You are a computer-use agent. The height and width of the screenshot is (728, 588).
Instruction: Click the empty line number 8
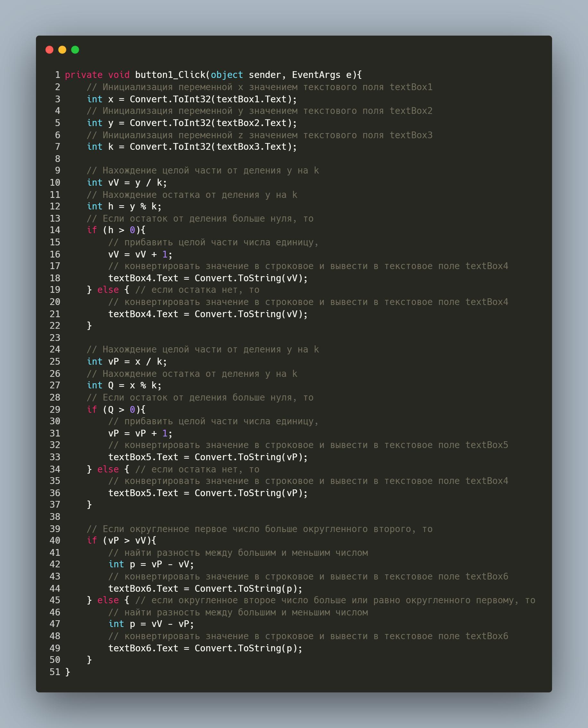click(57, 159)
